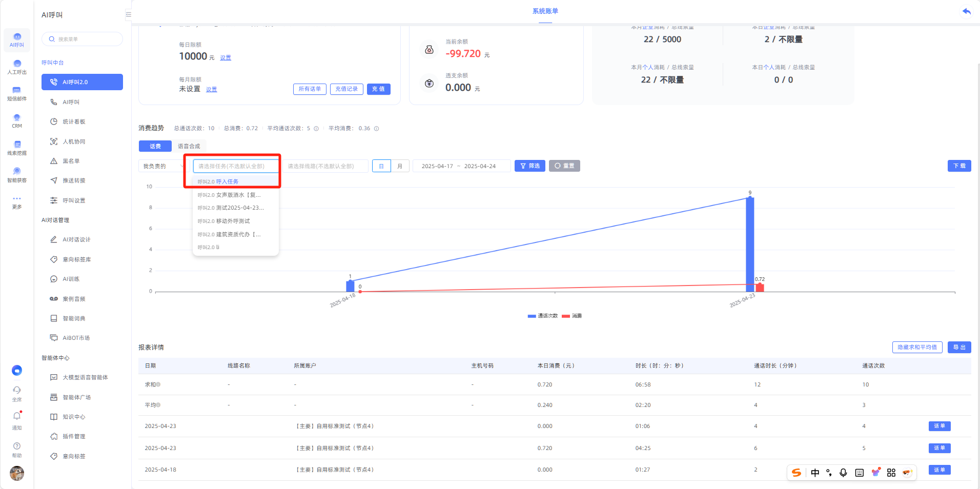Choose the 呼叫2.0 li option
The width and height of the screenshot is (980, 489).
coord(236,247)
